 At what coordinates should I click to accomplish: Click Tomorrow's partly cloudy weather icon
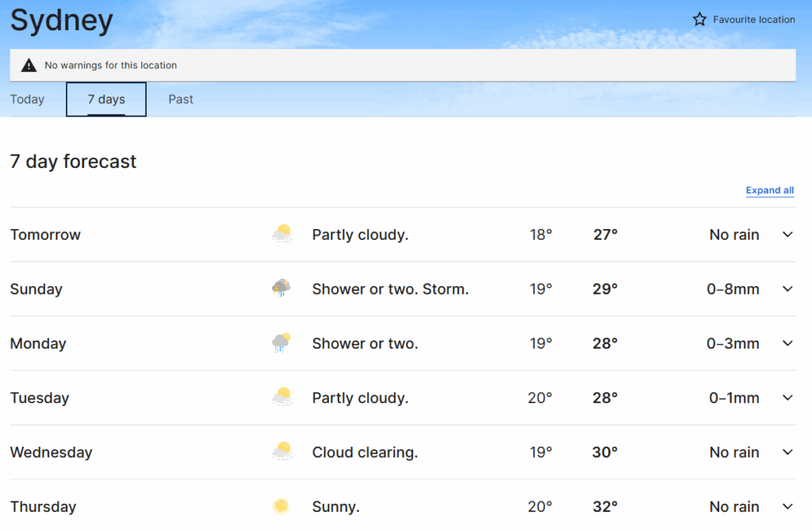pos(282,234)
